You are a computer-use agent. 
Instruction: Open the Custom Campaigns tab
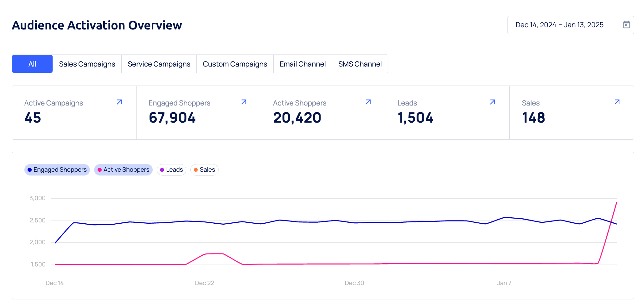coord(235,64)
